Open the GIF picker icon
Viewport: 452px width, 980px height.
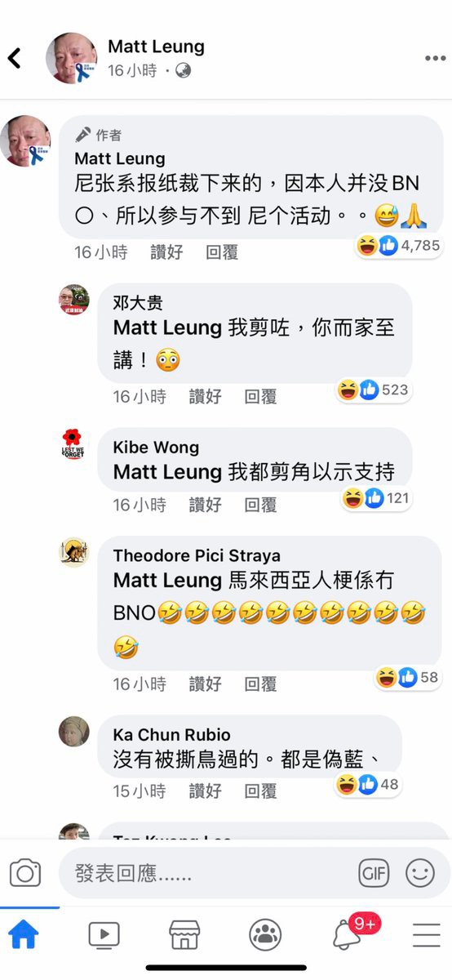[x=374, y=874]
